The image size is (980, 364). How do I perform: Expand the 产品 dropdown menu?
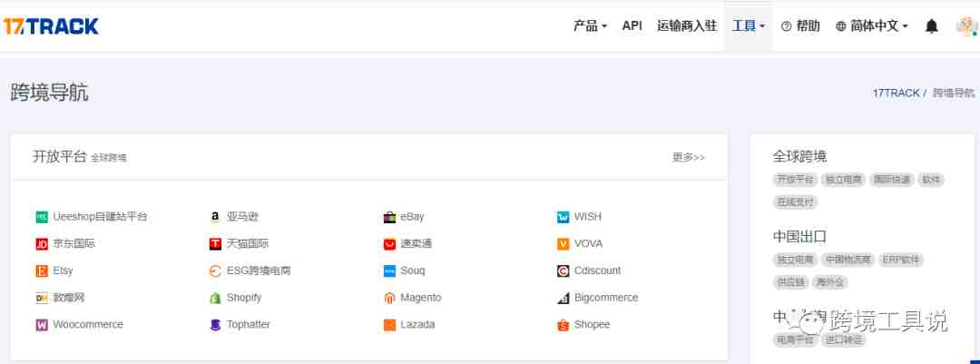click(590, 26)
